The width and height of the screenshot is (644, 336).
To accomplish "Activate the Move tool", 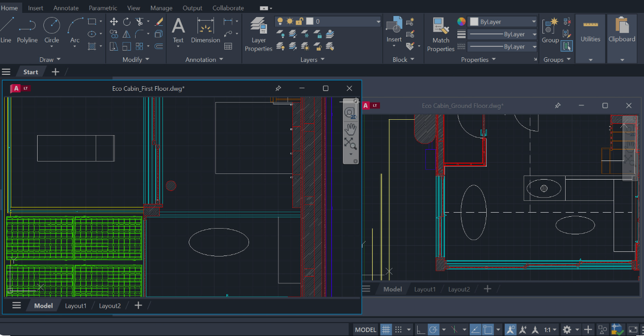I will pos(114,22).
